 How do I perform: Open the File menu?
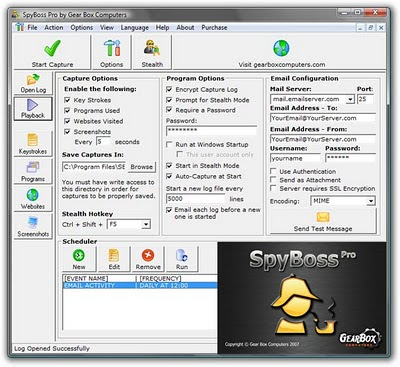[32, 27]
